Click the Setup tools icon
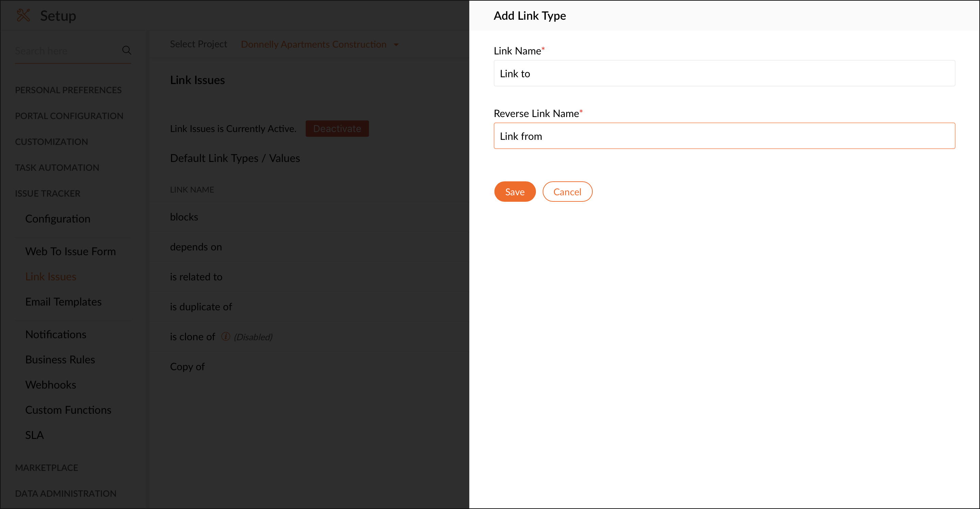Viewport: 980px width, 509px height. point(23,15)
